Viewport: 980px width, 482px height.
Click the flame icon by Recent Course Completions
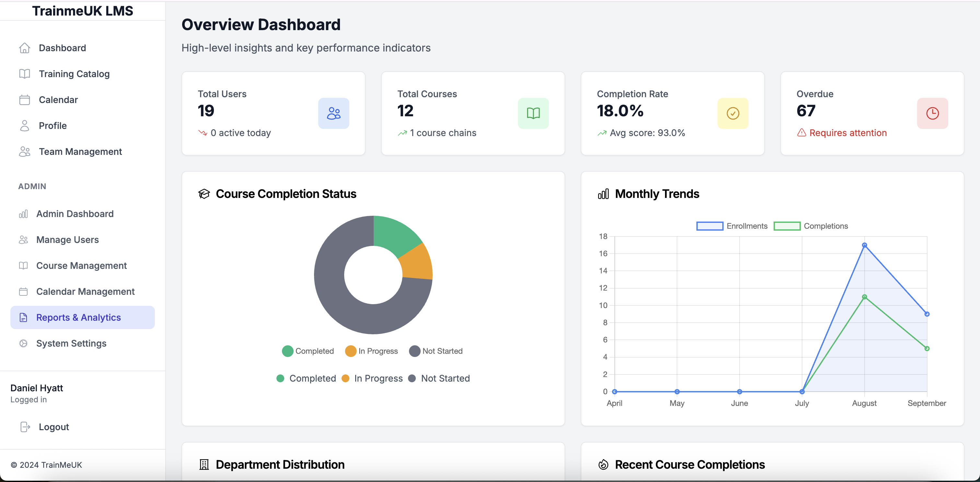tap(603, 465)
